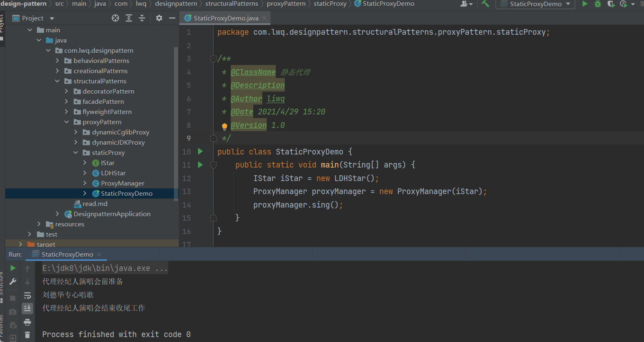
Task: Click the print icon in Run panel
Action: tap(27, 322)
